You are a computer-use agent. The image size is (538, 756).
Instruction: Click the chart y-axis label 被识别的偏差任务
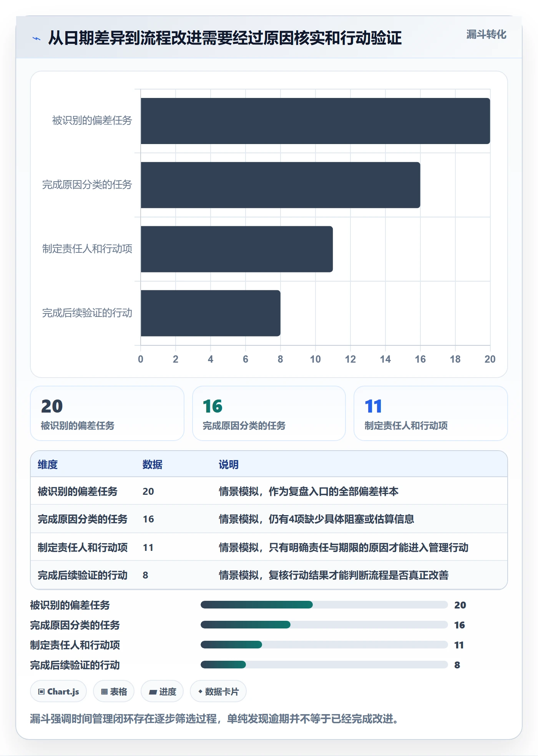pos(92,121)
